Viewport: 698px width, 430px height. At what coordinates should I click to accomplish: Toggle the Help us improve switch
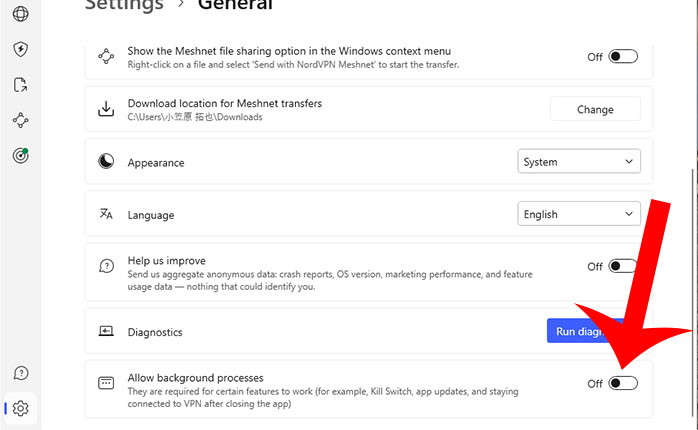tap(623, 266)
